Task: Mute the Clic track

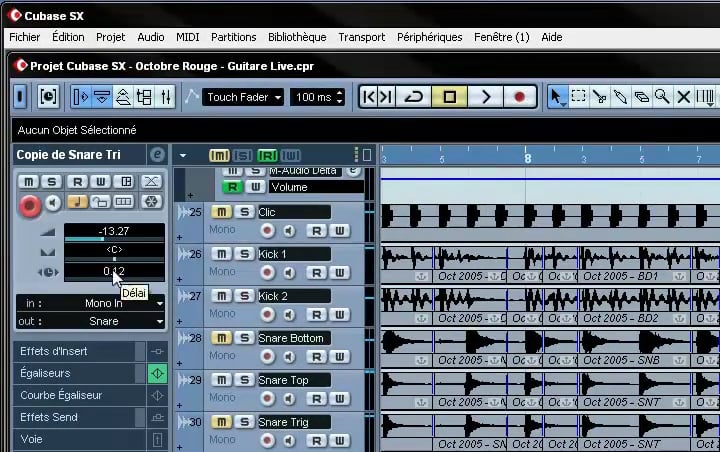Action: click(221, 212)
